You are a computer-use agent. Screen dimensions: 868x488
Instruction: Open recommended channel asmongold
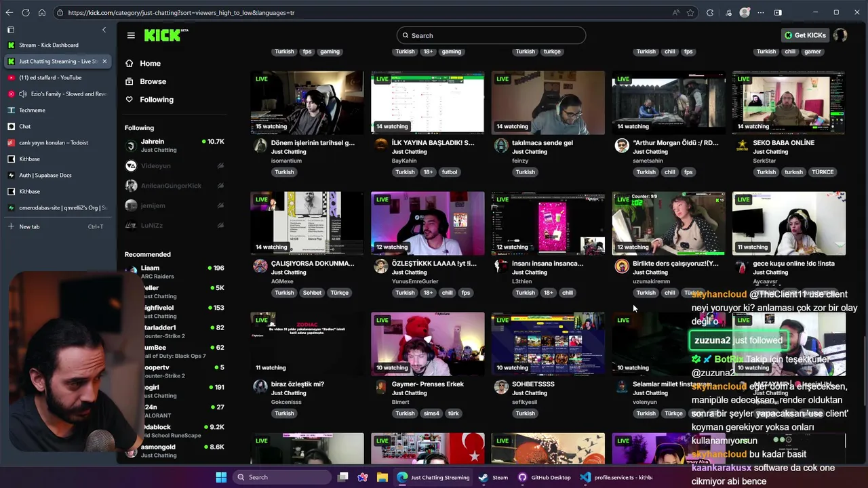175,451
